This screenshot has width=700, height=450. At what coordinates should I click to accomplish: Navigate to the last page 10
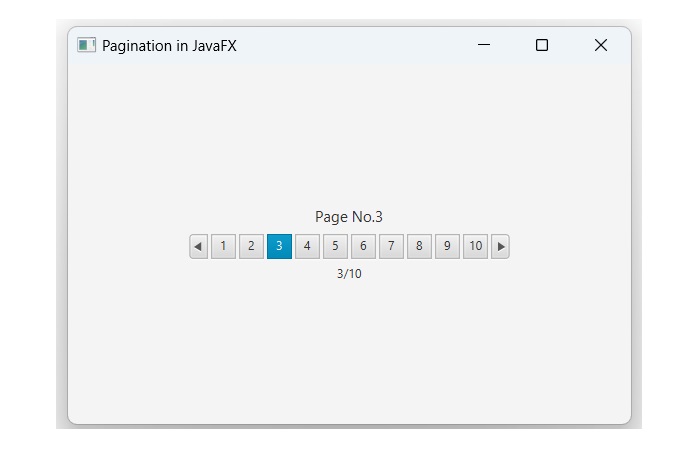point(475,246)
